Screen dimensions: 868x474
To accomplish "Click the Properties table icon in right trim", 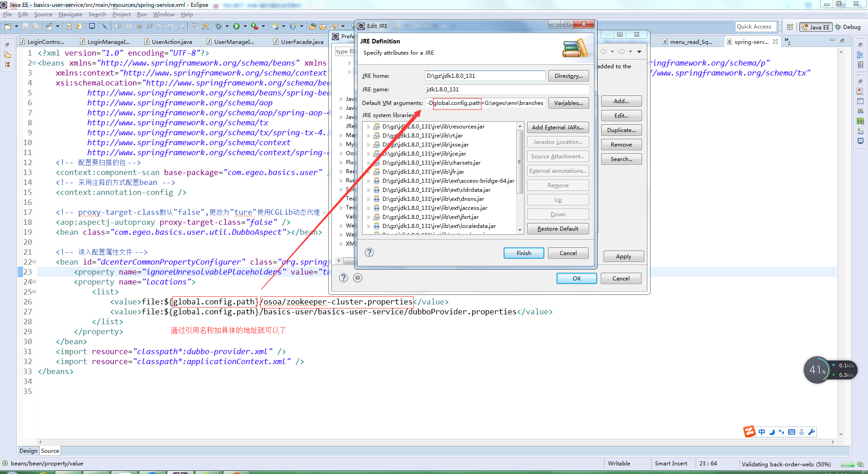I will pyautogui.click(x=860, y=101).
